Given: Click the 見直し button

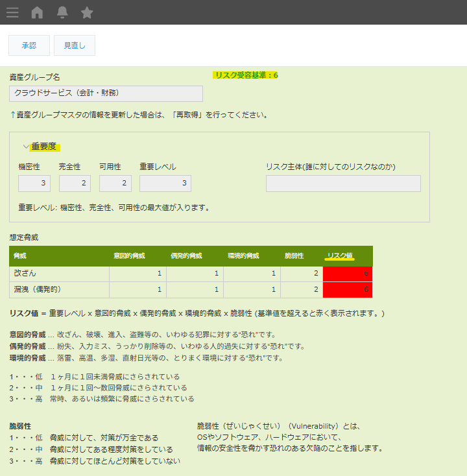Looking at the screenshot, I should [x=75, y=45].
